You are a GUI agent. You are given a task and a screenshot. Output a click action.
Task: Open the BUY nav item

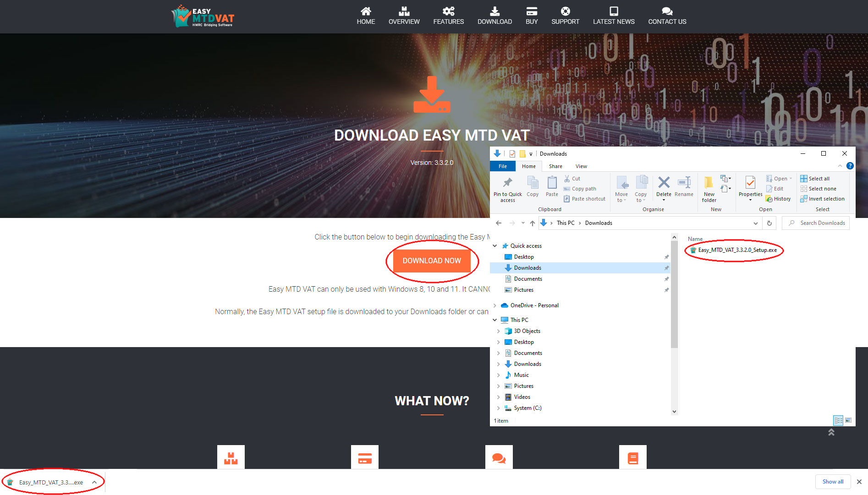[532, 16]
